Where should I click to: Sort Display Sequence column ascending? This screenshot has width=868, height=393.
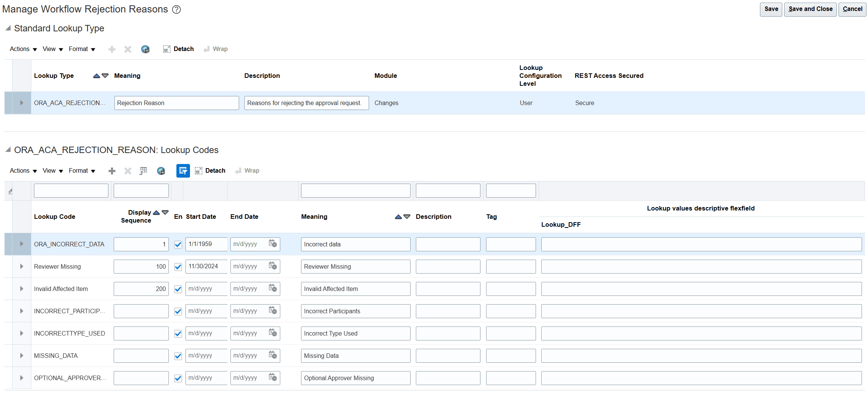pyautogui.click(x=156, y=213)
